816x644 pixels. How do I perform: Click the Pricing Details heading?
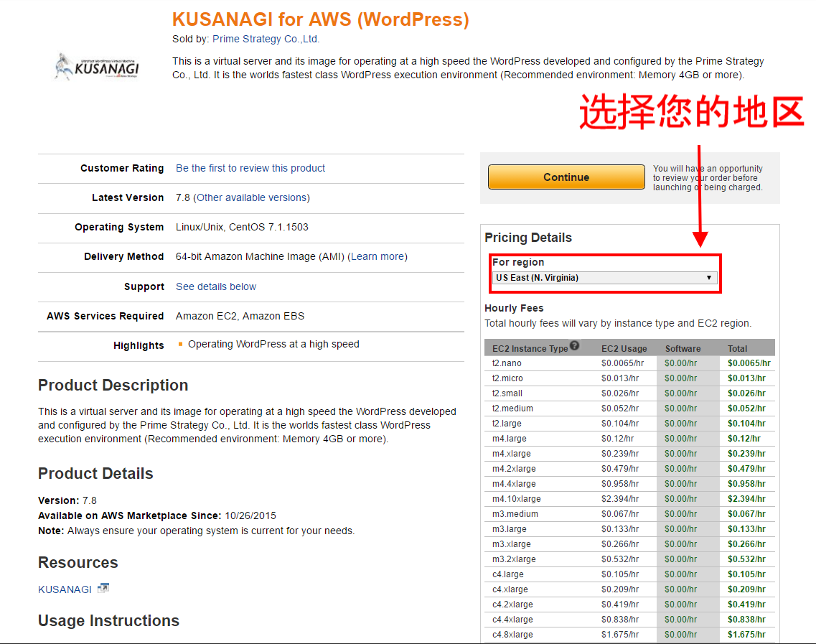point(528,238)
